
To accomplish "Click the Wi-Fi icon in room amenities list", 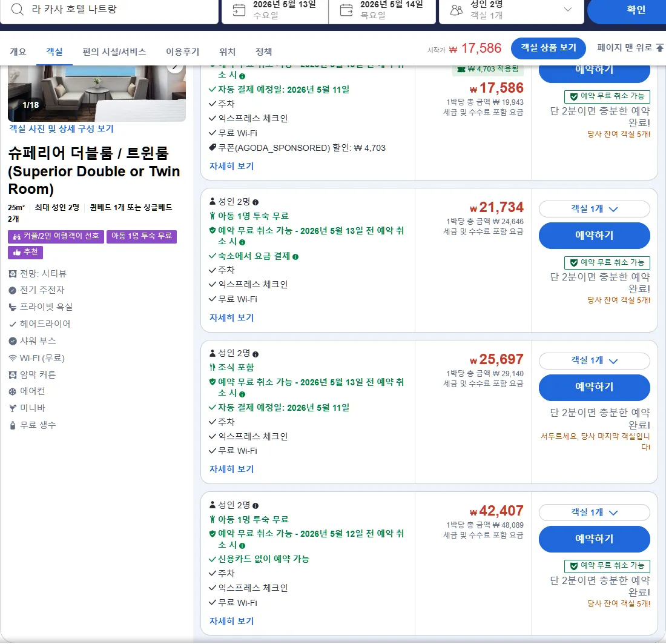I will point(13,358).
